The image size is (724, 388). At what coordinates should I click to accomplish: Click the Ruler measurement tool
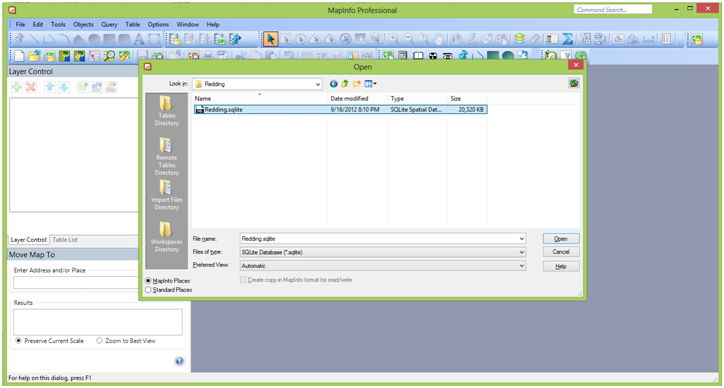point(534,39)
